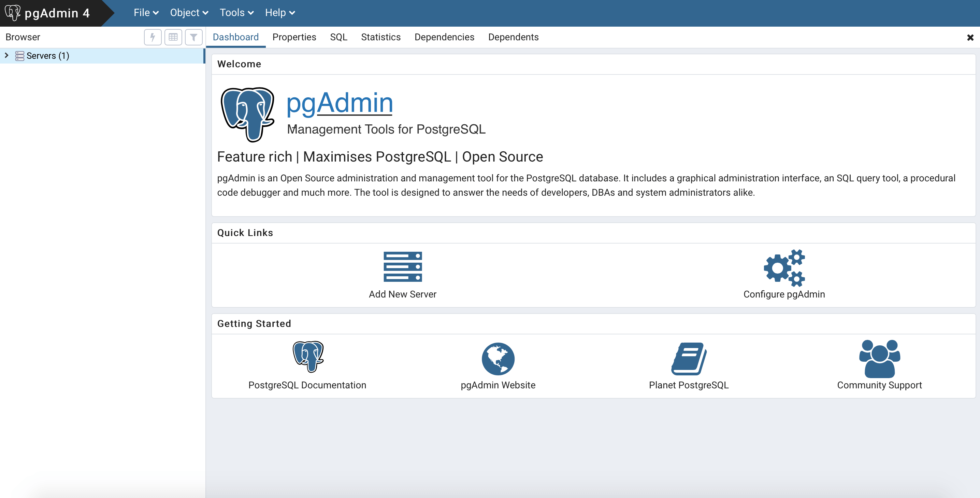980x498 pixels.
Task: Open the Planet PostgreSQL link text
Action: (689, 385)
